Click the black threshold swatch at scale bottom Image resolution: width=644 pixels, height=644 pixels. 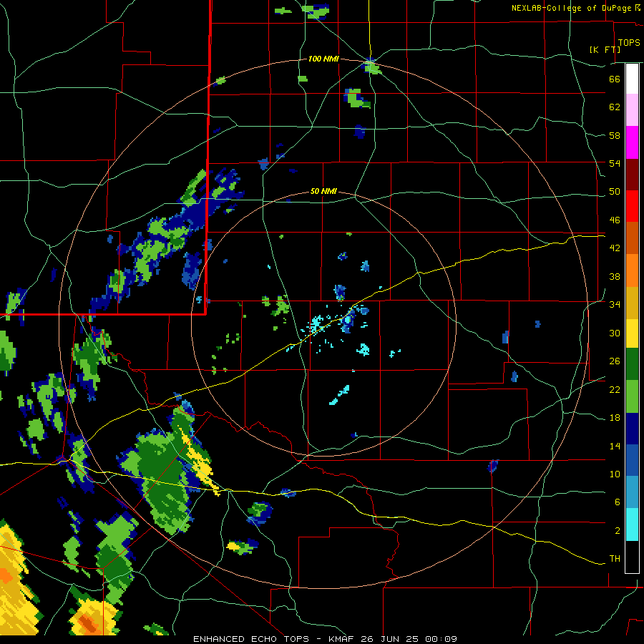[x=632, y=557]
